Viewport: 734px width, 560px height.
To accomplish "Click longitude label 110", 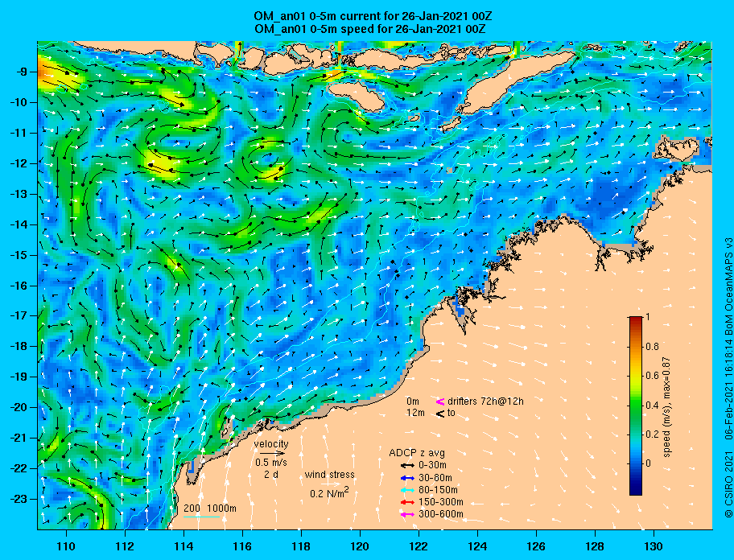I will (66, 546).
